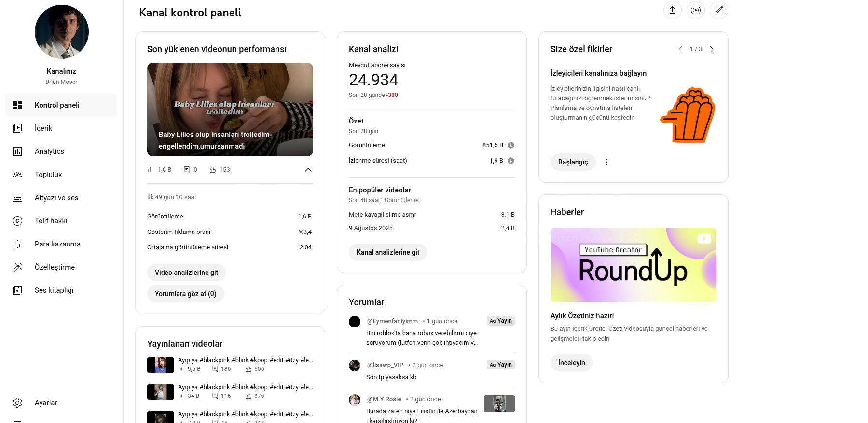Open Para kazanma menu item
The height and width of the screenshot is (423, 868).
point(61,244)
